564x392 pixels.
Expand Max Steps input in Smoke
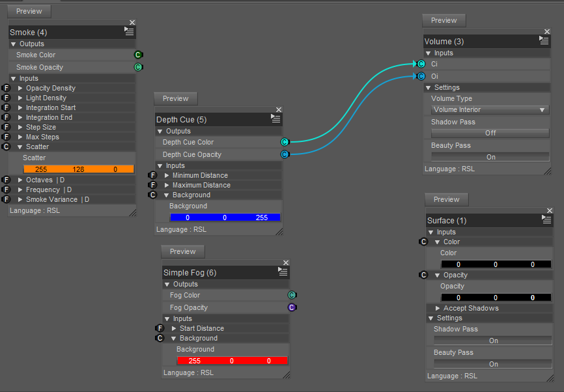pyautogui.click(x=20, y=137)
